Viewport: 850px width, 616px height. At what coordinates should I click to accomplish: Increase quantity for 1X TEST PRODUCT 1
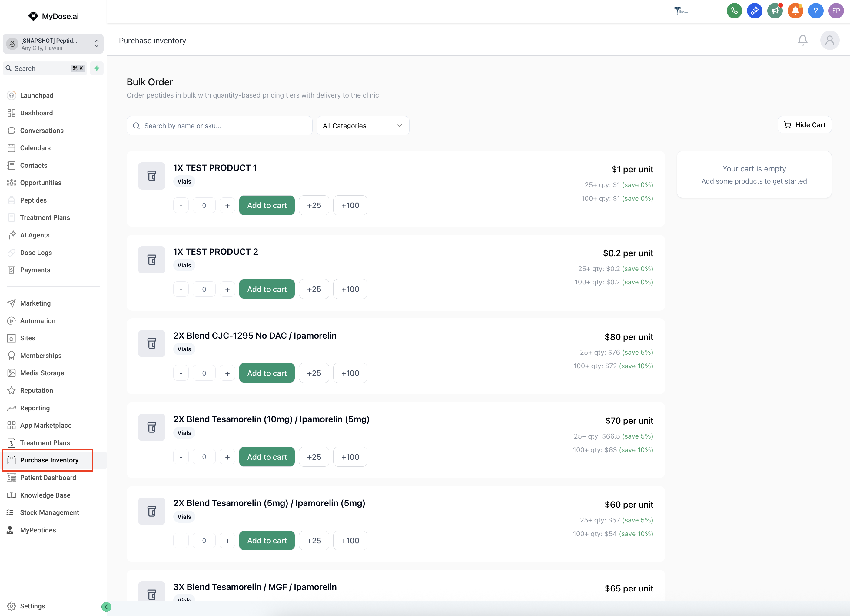[227, 205]
